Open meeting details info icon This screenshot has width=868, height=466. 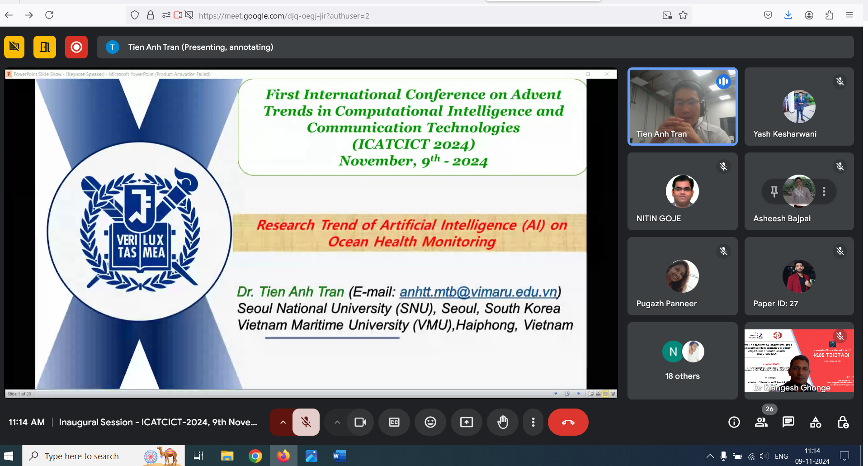tap(734, 422)
